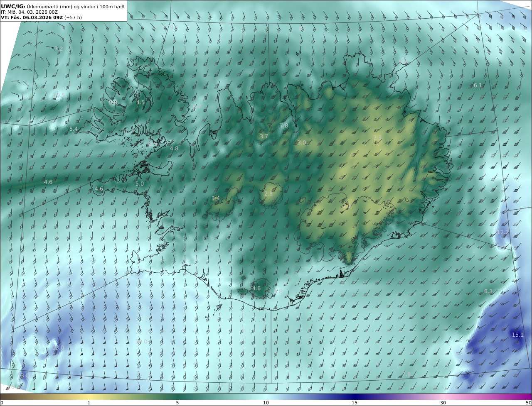The width and height of the screenshot is (532, 406).
Task: Click the colorbar tick label 0
Action: point(2,403)
